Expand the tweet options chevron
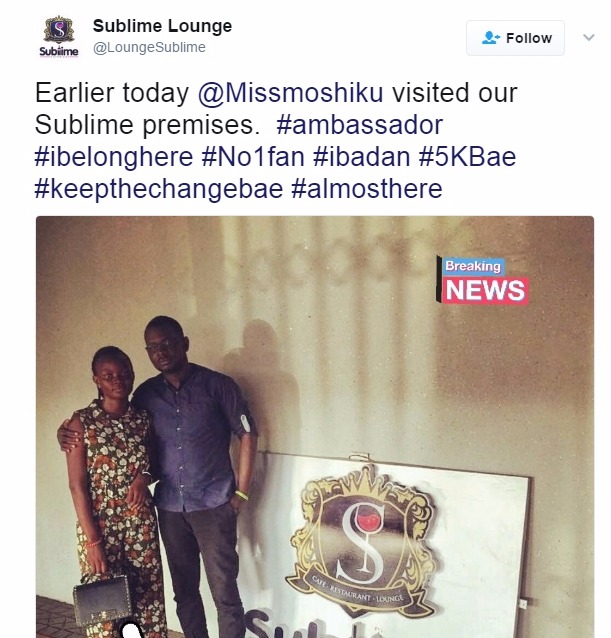 click(x=589, y=37)
